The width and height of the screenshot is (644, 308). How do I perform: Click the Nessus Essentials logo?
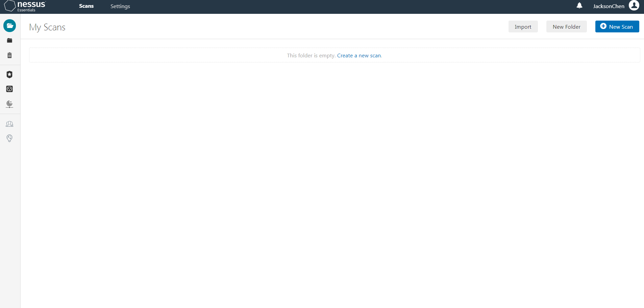point(25,6)
